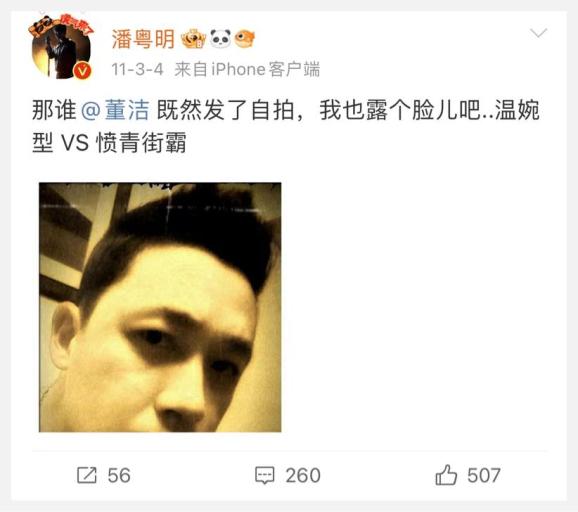Click the text 那谁 at post start

click(x=54, y=110)
